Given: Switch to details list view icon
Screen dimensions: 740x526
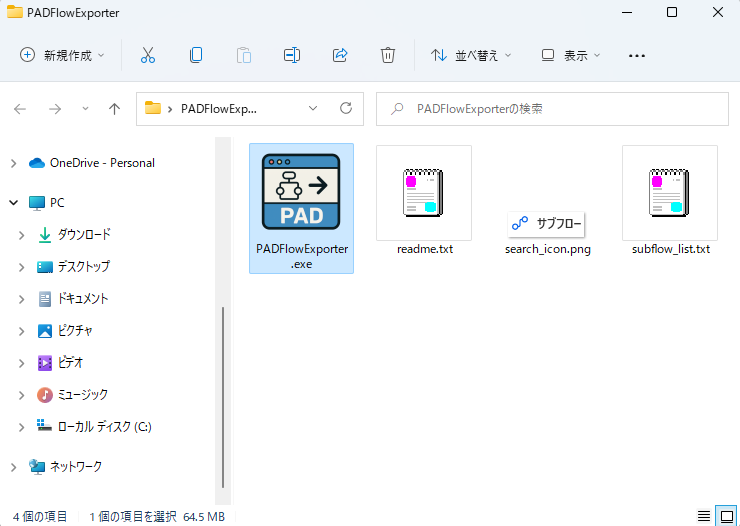Looking at the screenshot, I should (x=704, y=516).
